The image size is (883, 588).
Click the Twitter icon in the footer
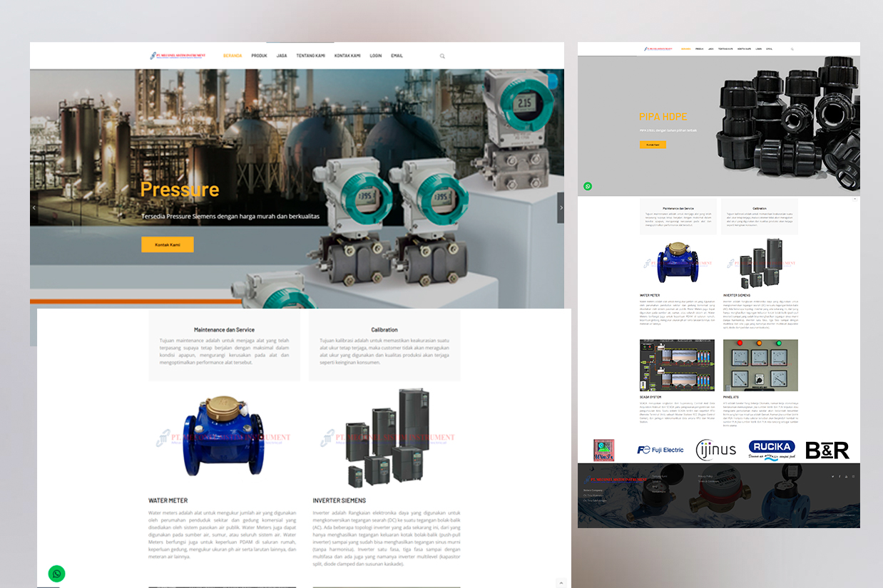(x=832, y=476)
